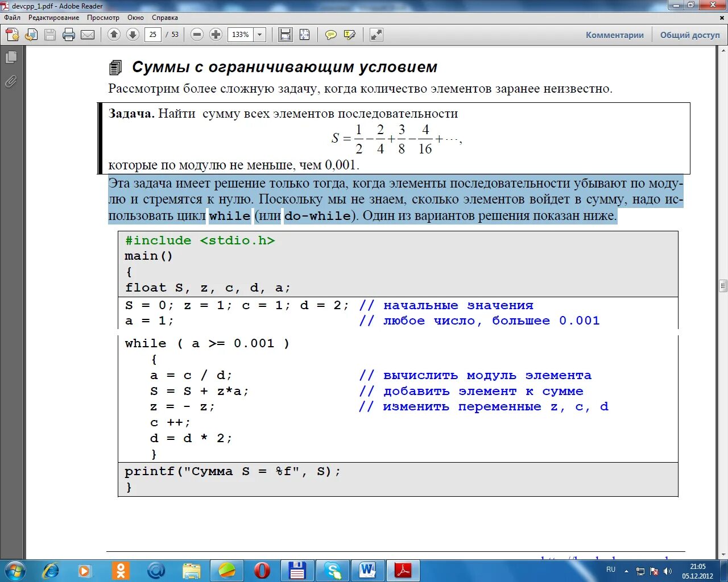Switch to Skype on the taskbar
The image size is (728, 582).
tap(333, 570)
